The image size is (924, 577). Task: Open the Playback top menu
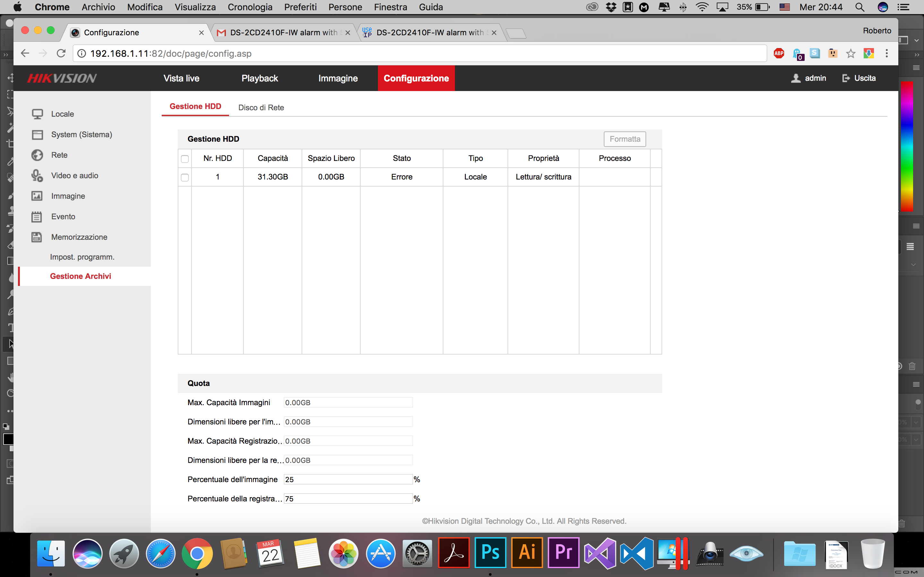click(260, 78)
